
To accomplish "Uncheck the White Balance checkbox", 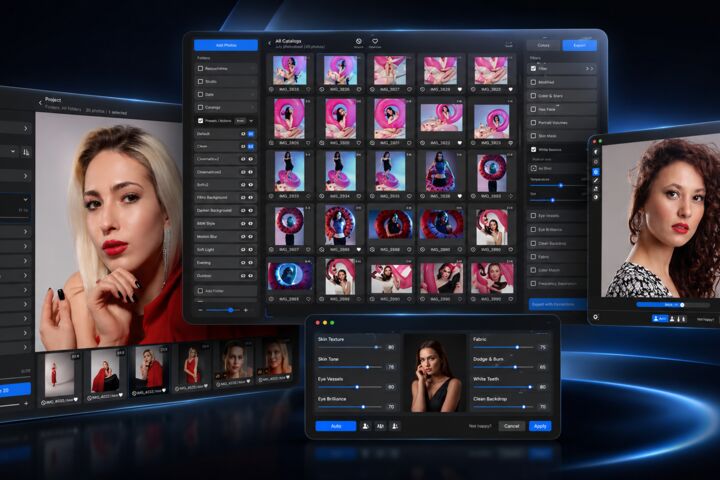I will pyautogui.click(x=533, y=150).
